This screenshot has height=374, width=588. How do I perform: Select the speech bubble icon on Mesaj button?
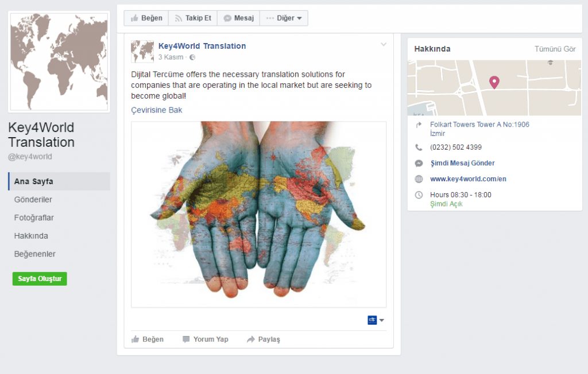click(229, 18)
